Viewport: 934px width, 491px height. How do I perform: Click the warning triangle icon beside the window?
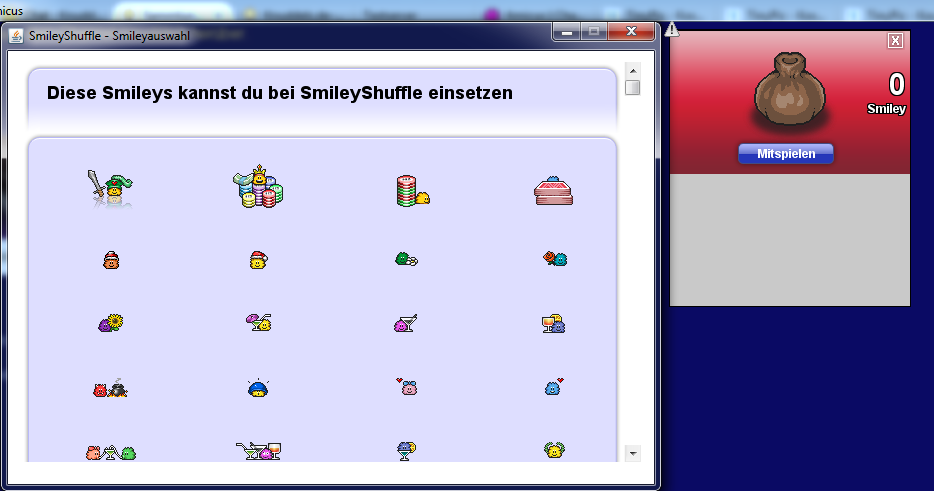pos(671,29)
